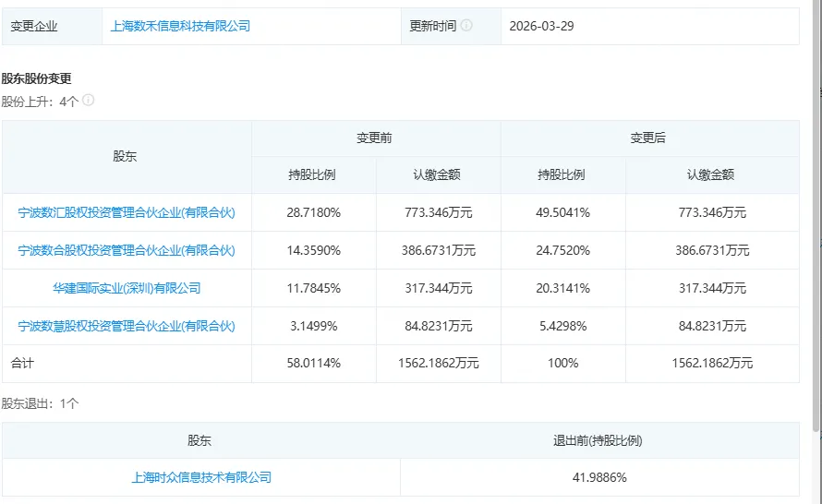Open 上海数禾信息科技有限公司 company link

[x=180, y=26]
